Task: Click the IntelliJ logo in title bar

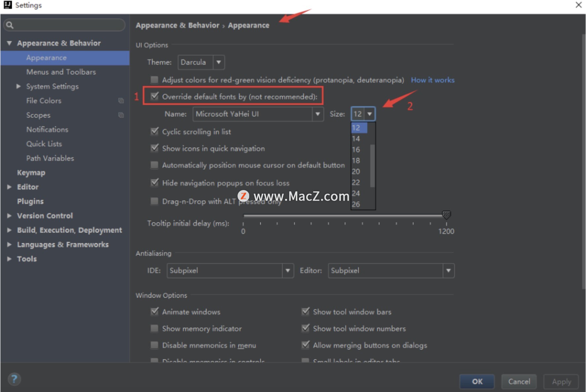Action: click(x=8, y=5)
